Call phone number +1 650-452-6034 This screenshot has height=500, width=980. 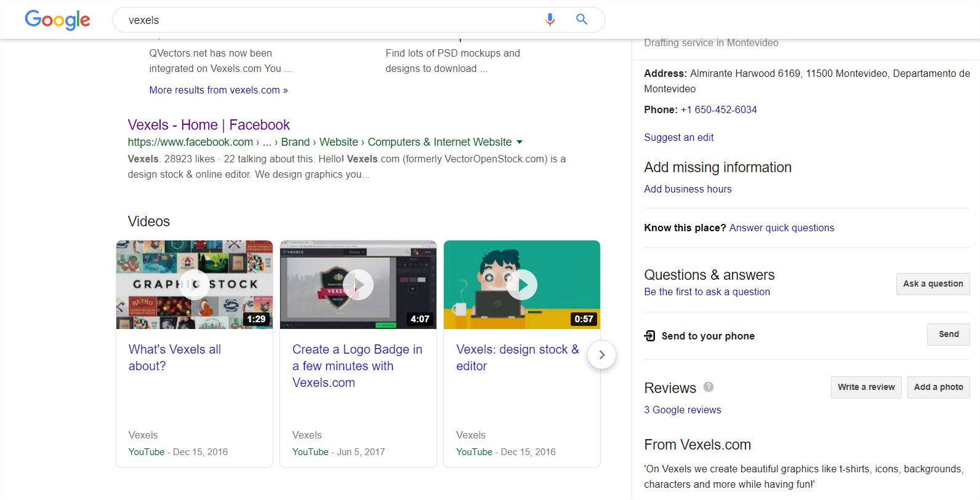(x=718, y=109)
